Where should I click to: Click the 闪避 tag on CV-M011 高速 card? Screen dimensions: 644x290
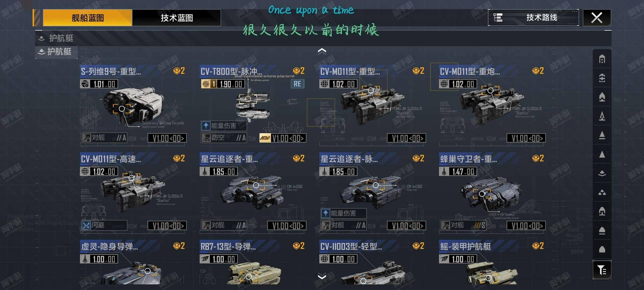tap(104, 225)
